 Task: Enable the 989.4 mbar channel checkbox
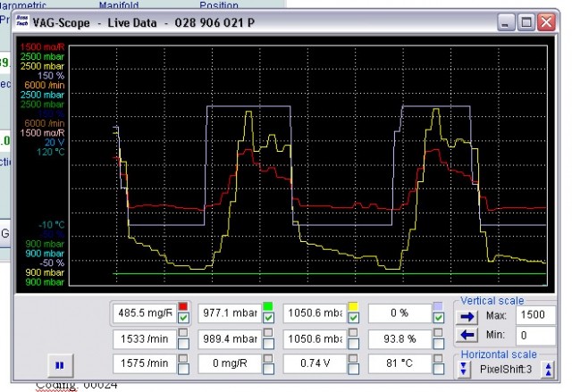pyautogui.click(x=268, y=344)
